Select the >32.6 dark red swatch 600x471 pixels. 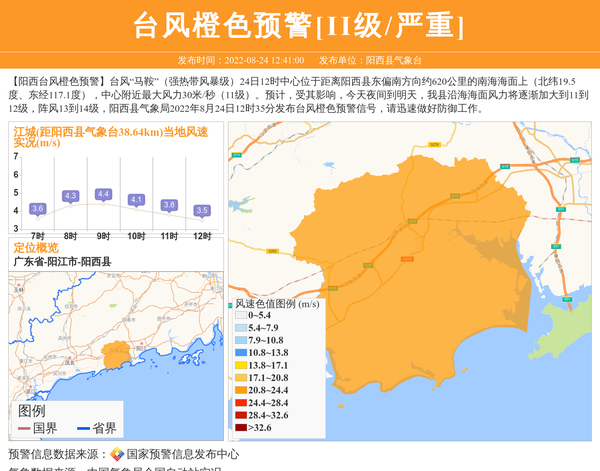click(241, 428)
